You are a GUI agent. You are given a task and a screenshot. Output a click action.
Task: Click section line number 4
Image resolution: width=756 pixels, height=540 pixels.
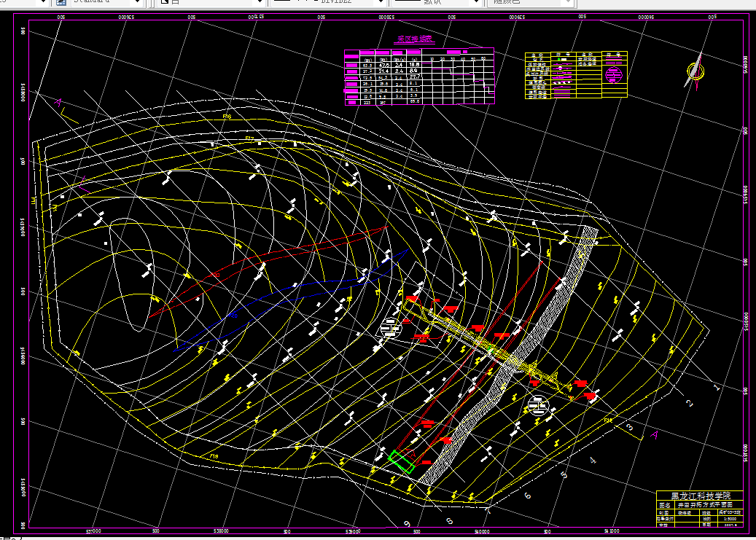tap(593, 461)
